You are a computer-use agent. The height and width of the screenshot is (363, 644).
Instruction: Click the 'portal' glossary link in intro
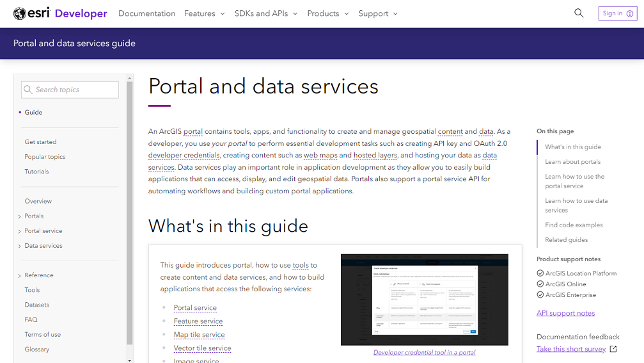[192, 131]
